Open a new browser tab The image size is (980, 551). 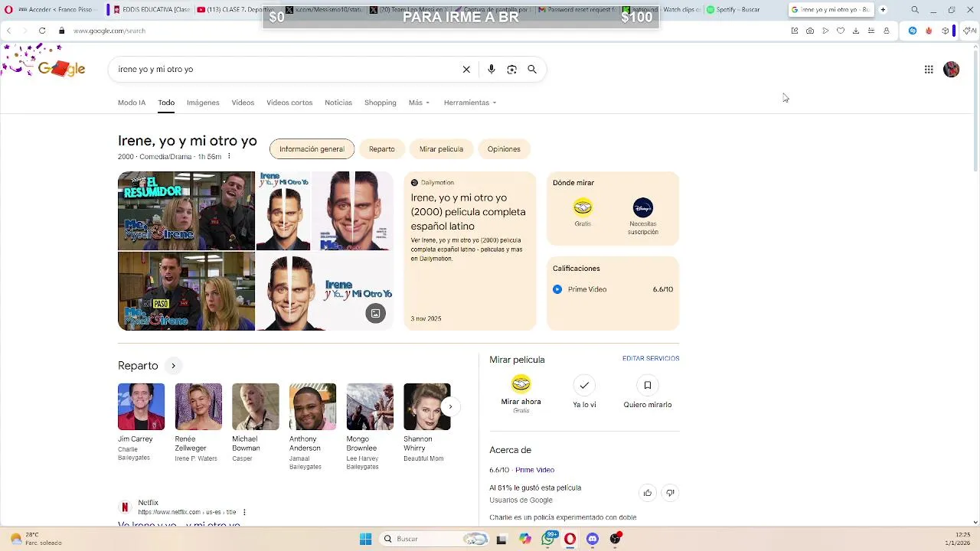click(x=883, y=10)
